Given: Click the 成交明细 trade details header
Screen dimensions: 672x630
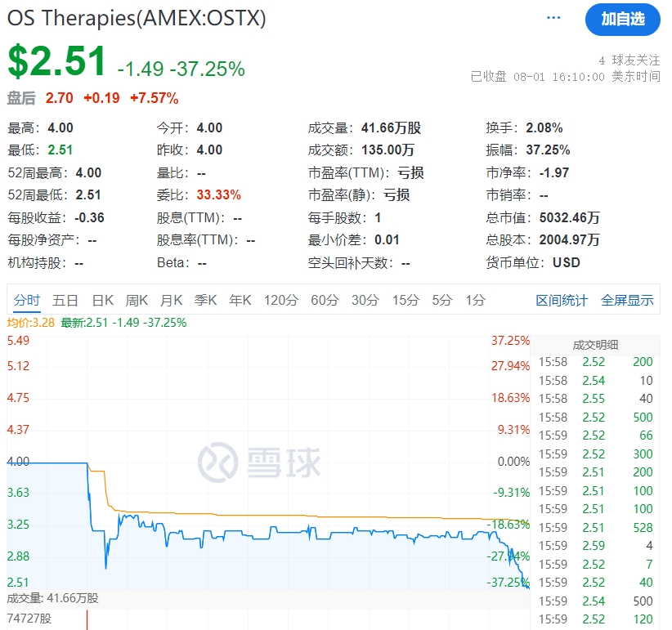Looking at the screenshot, I should coord(595,344).
